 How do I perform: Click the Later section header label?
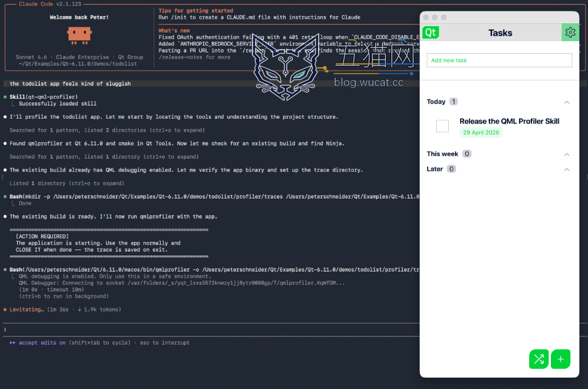click(434, 169)
